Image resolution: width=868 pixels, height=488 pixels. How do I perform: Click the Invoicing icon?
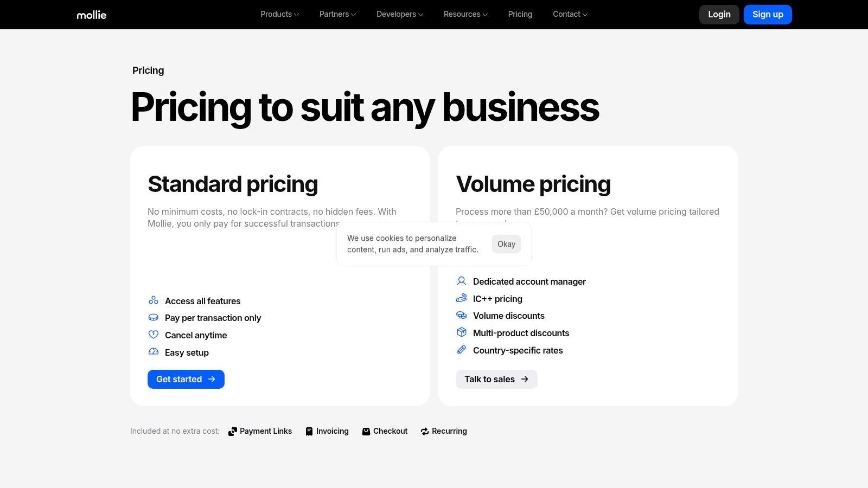coord(309,432)
